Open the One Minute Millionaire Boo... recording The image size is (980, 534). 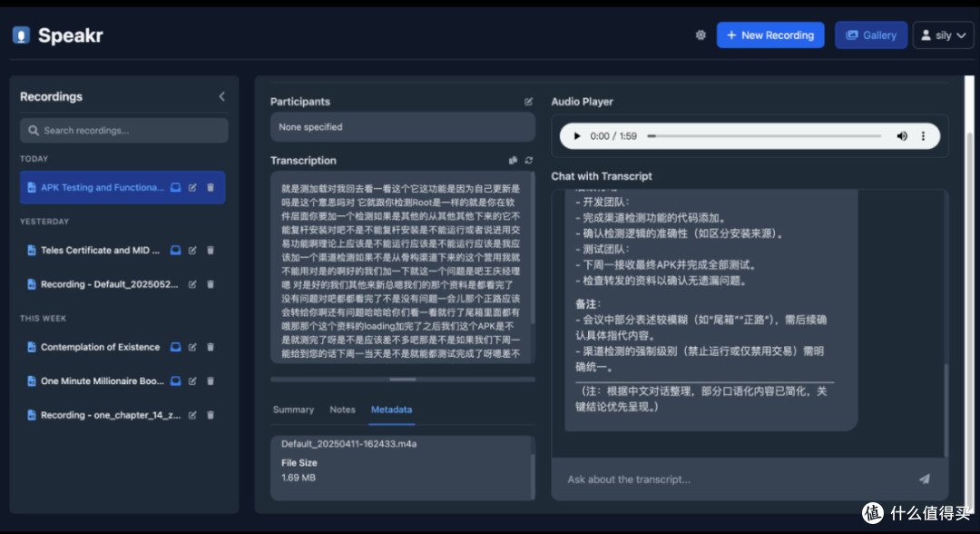click(103, 381)
